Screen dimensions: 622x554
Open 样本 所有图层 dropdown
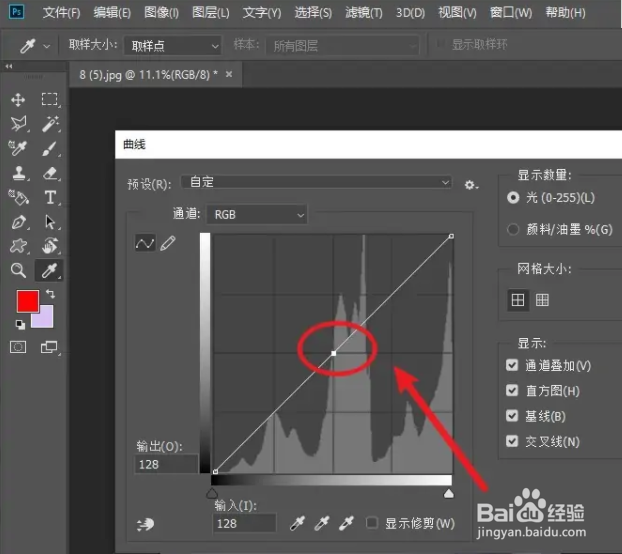pos(342,46)
